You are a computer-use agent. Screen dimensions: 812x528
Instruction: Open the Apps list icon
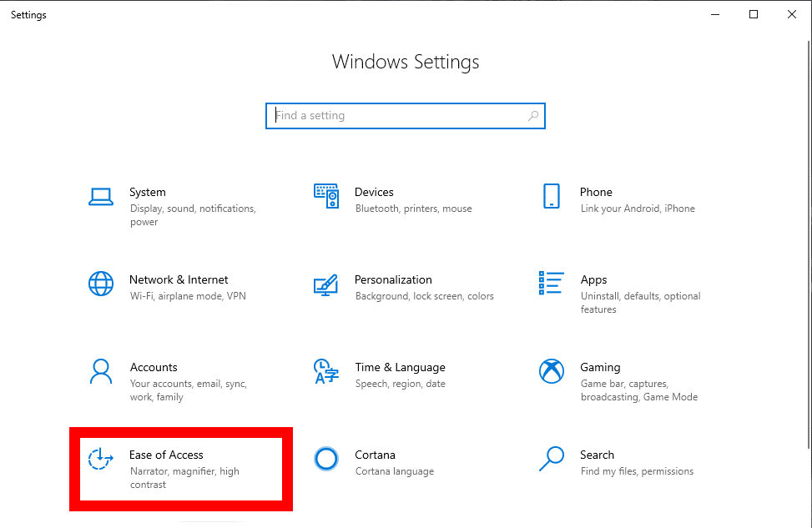[x=551, y=284]
